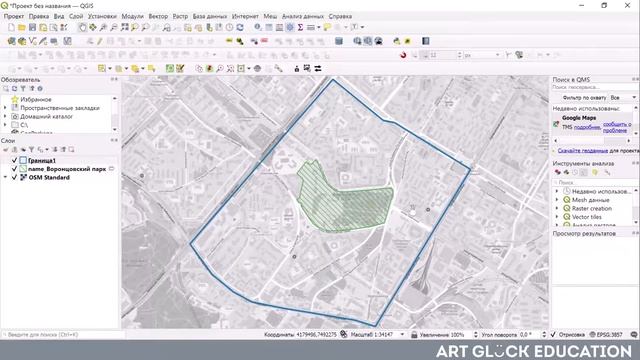The image size is (640, 360).
Task: Click the подробнее link under Google Maps
Action: pos(587,127)
